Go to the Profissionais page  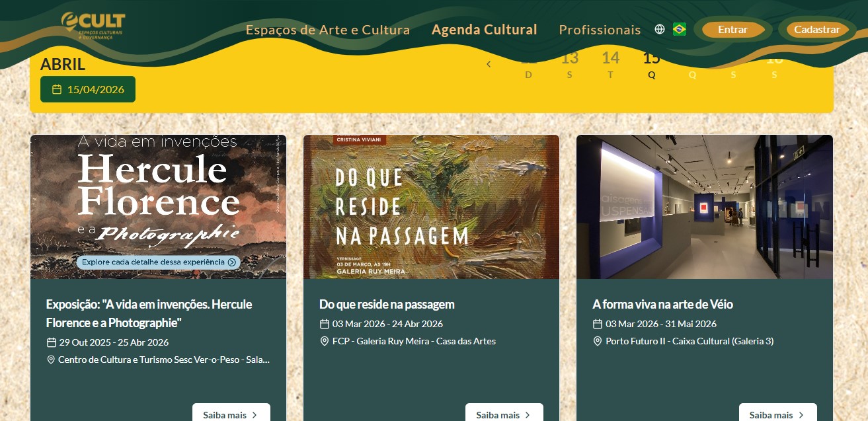pos(600,30)
